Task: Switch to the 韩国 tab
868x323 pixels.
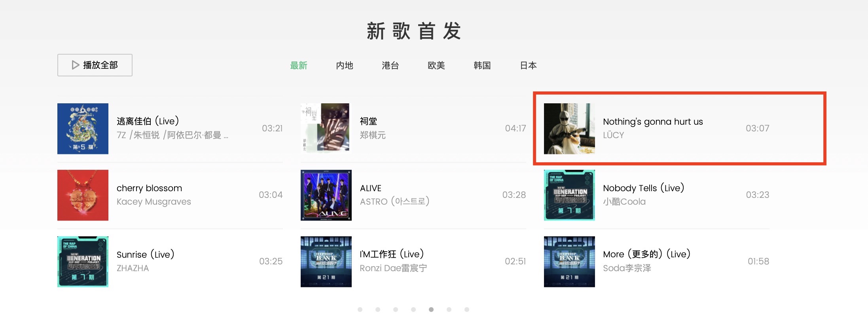Action: point(482,65)
